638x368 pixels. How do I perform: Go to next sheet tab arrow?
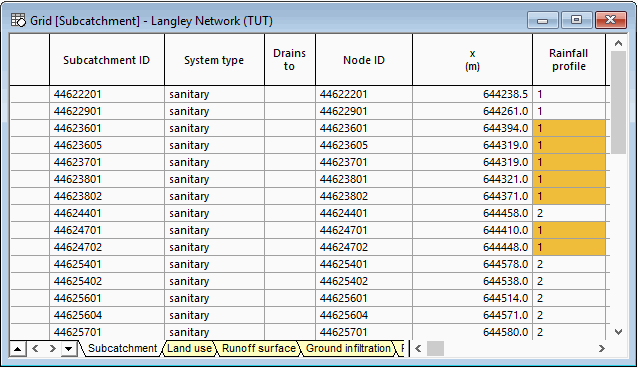coord(52,349)
